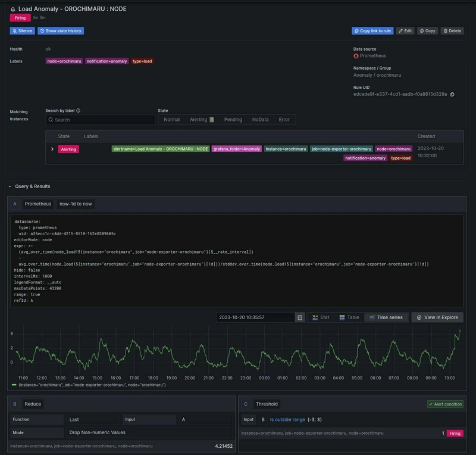Edit the alert rule
Image resolution: width=476 pixels, height=455 pixels.
pyautogui.click(x=405, y=31)
